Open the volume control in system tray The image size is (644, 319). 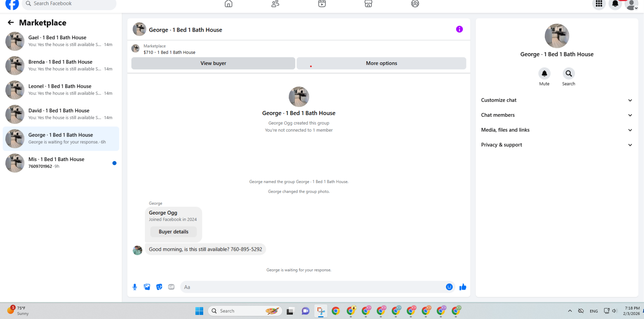[614, 311]
